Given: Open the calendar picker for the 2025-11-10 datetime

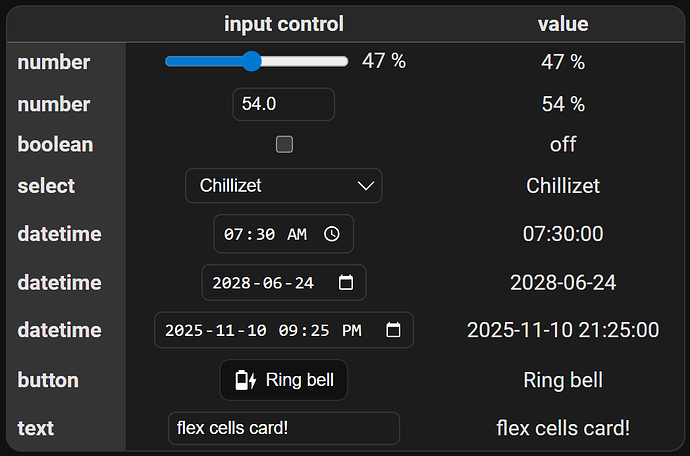Looking at the screenshot, I should point(393,330).
